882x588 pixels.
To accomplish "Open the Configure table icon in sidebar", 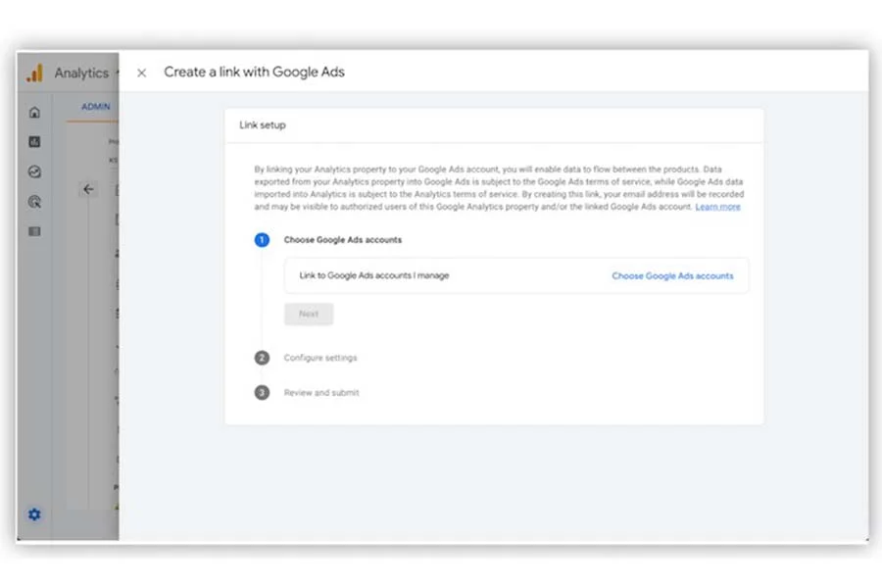I will (34, 231).
